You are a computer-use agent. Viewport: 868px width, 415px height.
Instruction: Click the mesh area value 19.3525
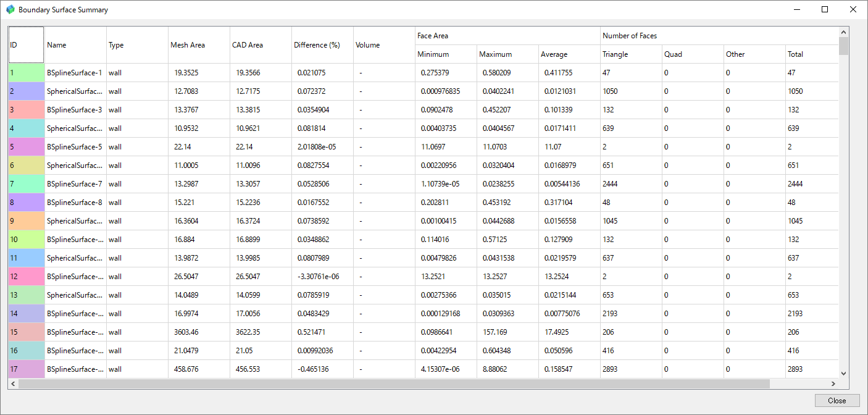coord(186,73)
